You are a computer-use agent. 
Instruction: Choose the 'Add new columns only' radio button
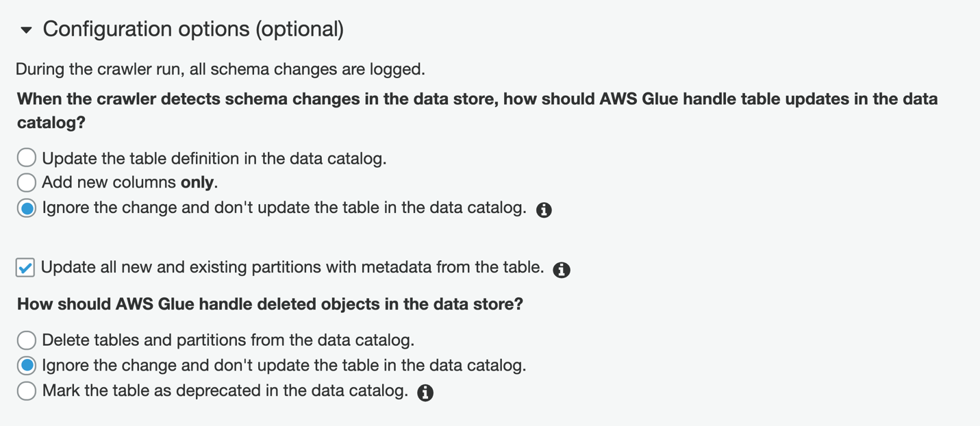(x=27, y=182)
